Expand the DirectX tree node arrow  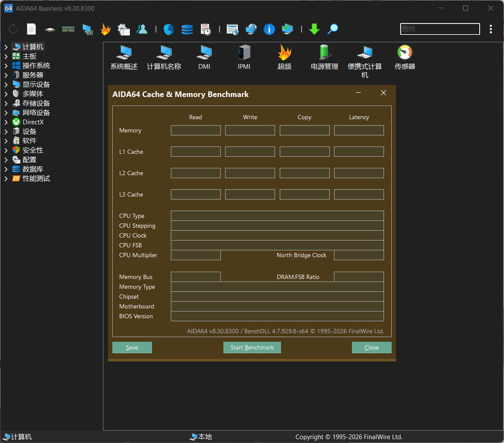click(6, 122)
